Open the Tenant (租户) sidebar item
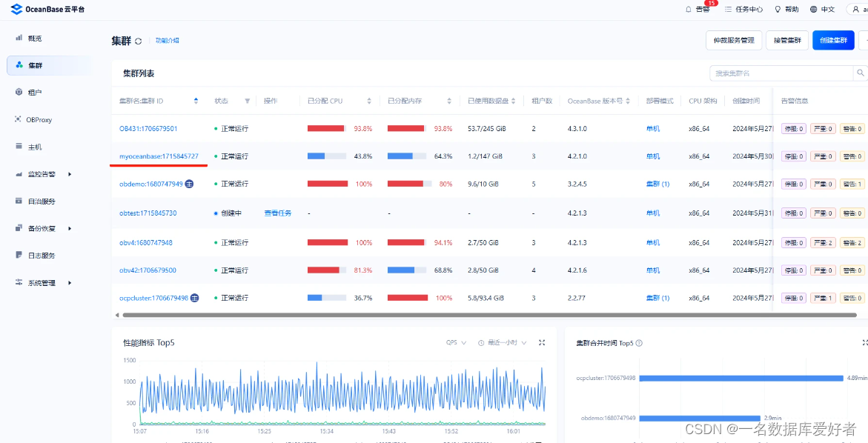This screenshot has width=868, height=443. pyautogui.click(x=49, y=93)
